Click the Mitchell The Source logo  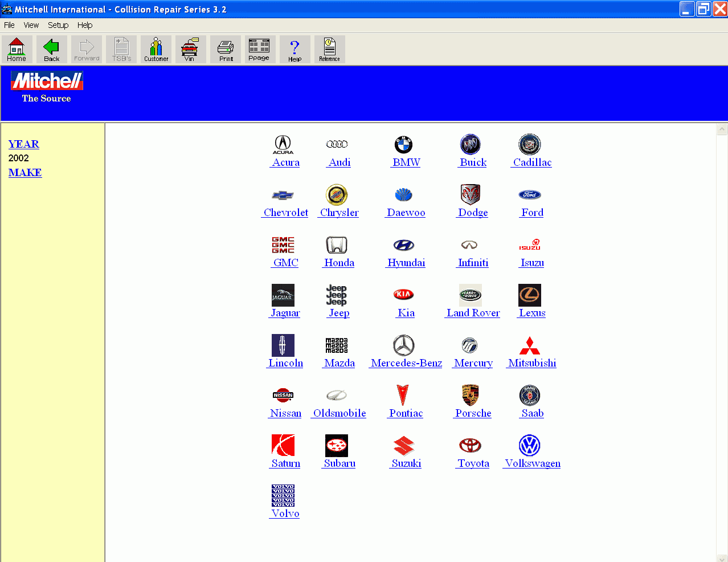click(x=47, y=87)
